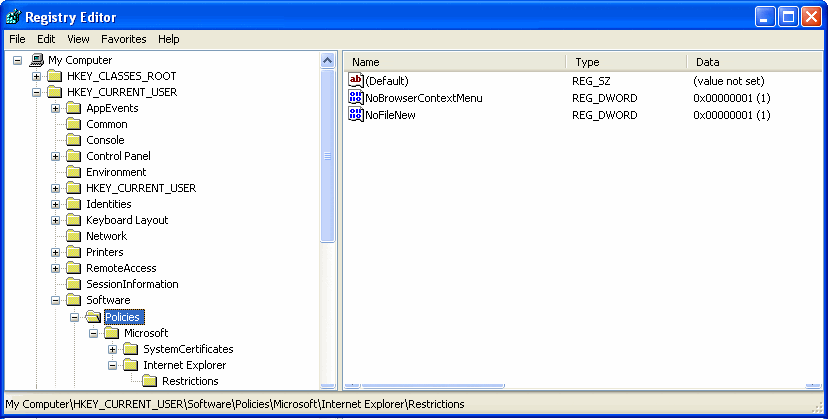This screenshot has width=828, height=419.
Task: Open the Edit menu
Action: [46, 39]
